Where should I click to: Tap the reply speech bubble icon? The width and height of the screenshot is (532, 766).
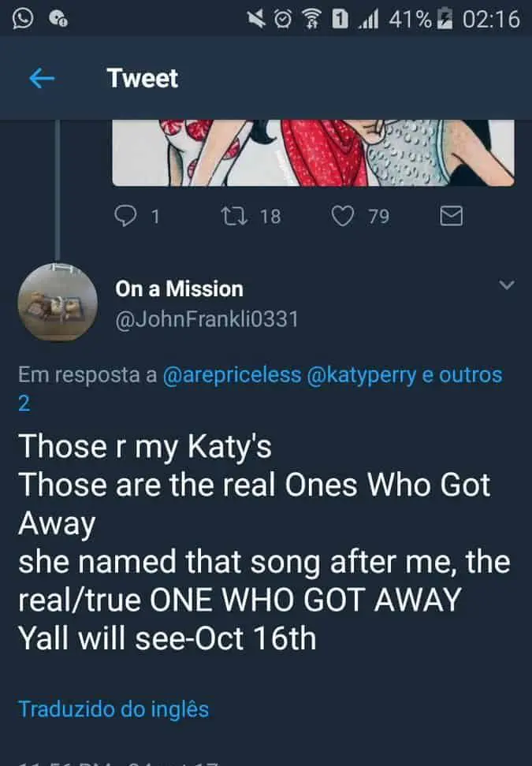(127, 215)
